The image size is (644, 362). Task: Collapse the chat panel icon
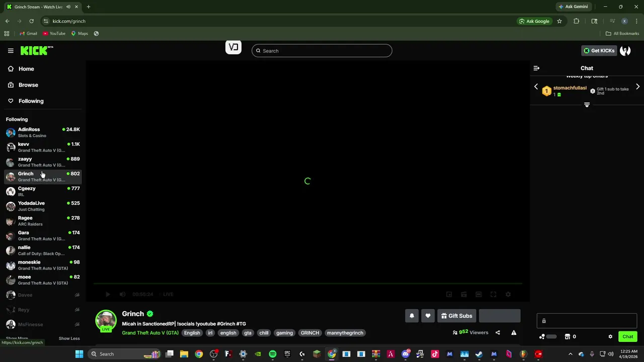[536, 68]
